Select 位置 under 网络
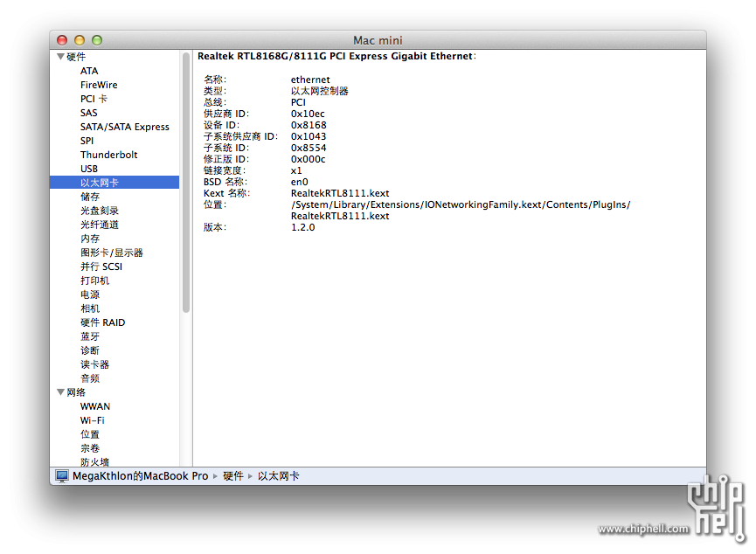This screenshot has height=554, width=756. (x=90, y=434)
